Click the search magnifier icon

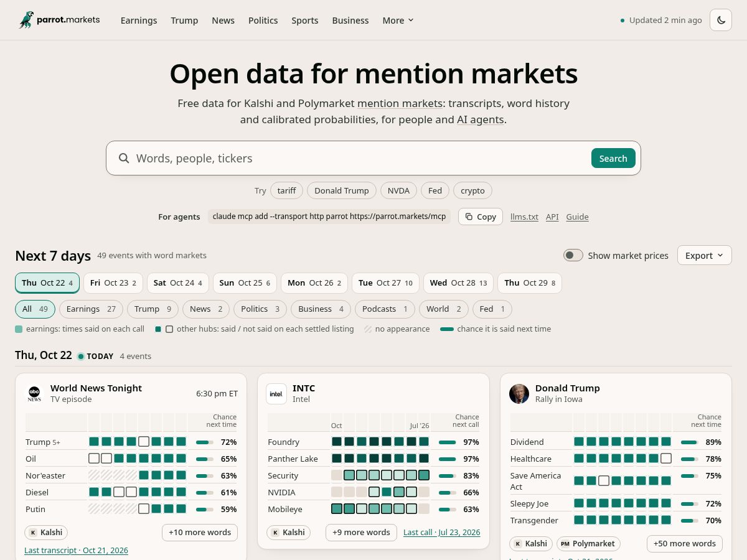(124, 158)
